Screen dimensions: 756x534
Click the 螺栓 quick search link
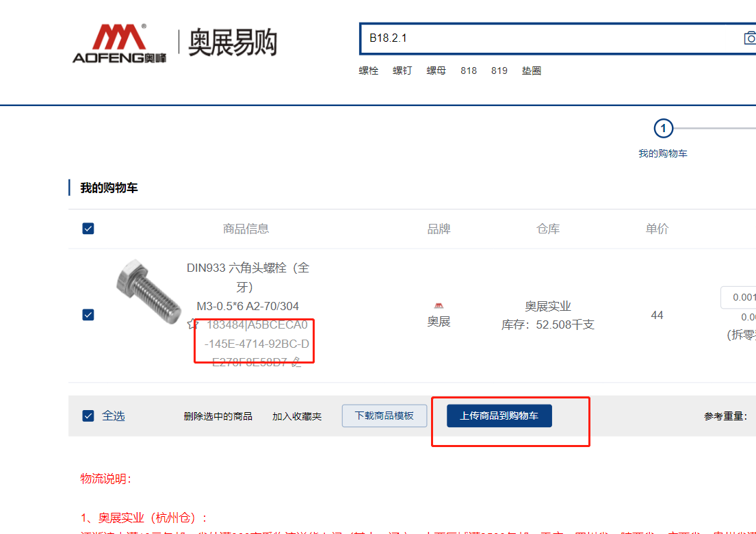click(x=368, y=71)
